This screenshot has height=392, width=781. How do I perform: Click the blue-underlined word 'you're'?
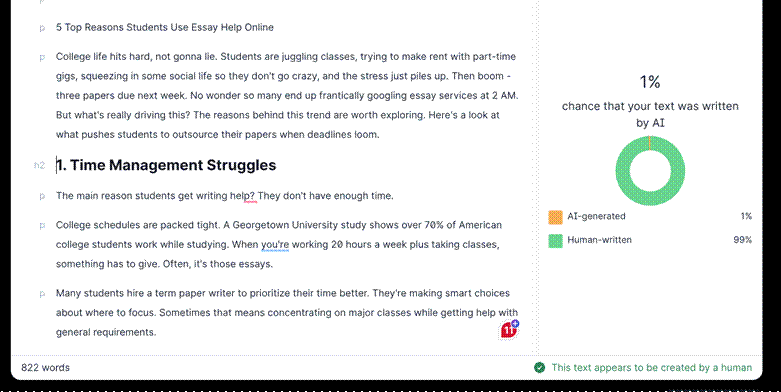[275, 245]
